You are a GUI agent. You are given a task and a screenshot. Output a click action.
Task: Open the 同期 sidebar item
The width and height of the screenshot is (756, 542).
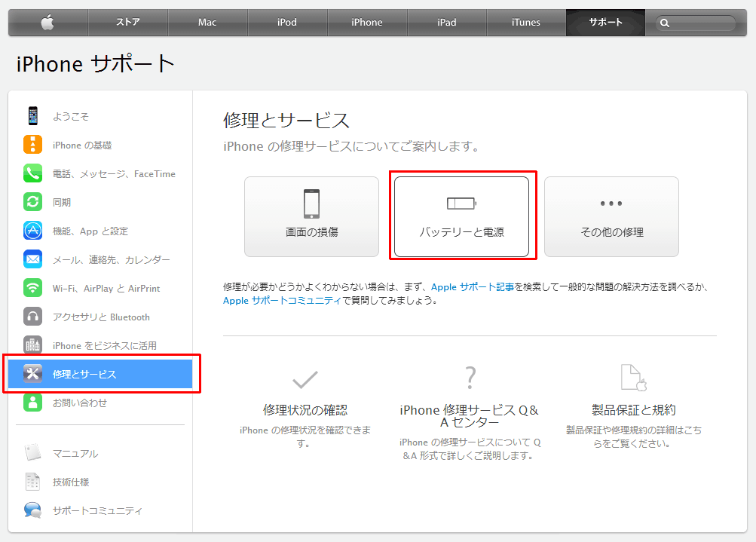tap(62, 203)
